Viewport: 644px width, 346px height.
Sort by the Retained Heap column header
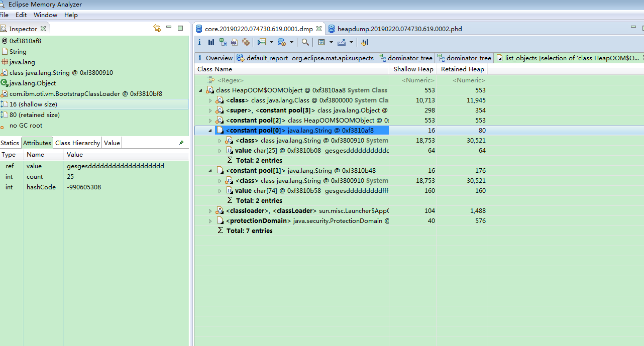click(462, 69)
